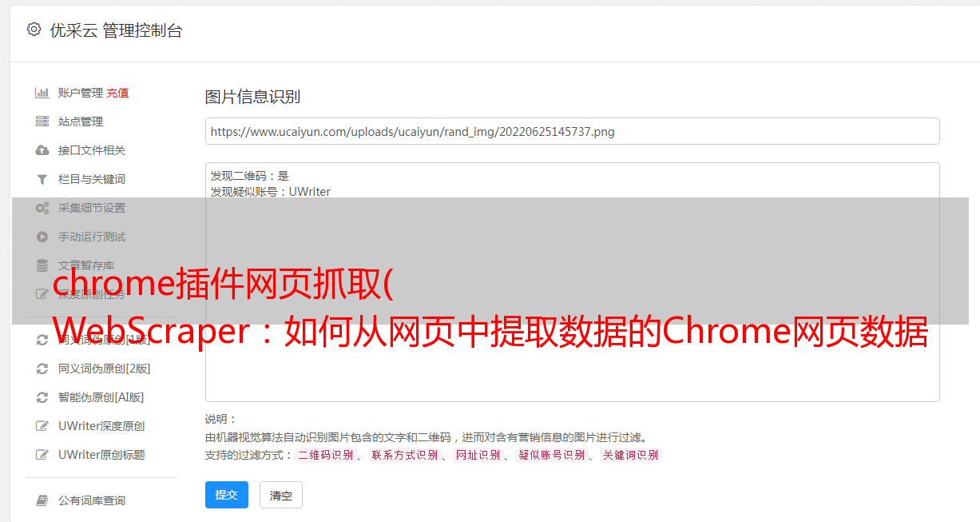Click the refresh icon beside 智能伪原创[AI版]
This screenshot has height=522, width=980.
coord(42,397)
